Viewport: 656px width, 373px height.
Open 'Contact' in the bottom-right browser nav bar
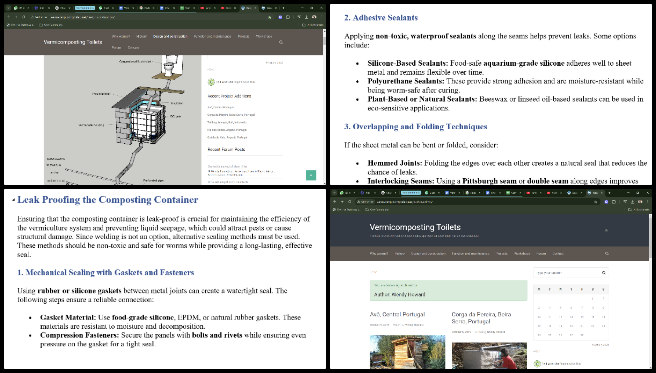click(558, 253)
